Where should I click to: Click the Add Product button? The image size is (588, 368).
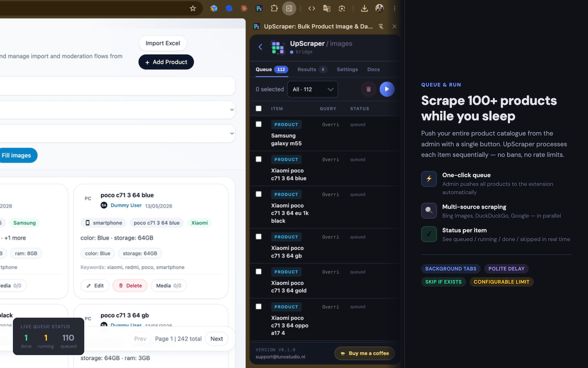click(166, 62)
